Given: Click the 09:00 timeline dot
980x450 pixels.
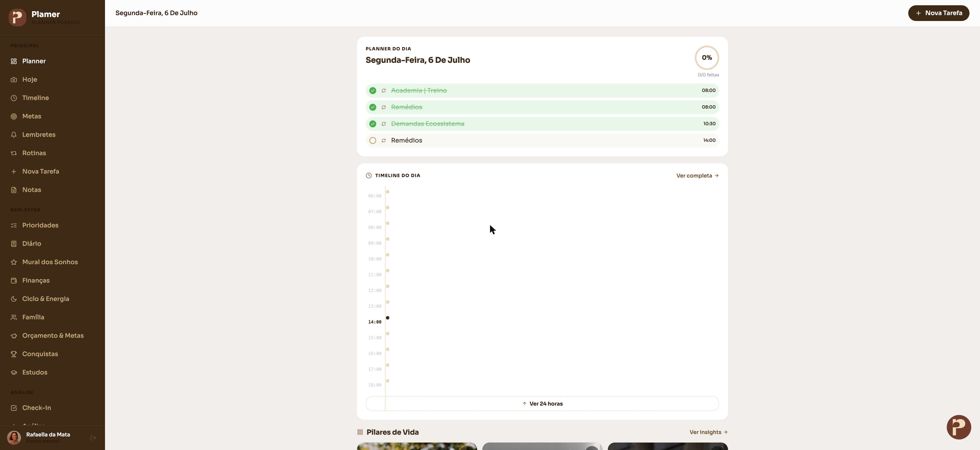Looking at the screenshot, I should (388, 239).
